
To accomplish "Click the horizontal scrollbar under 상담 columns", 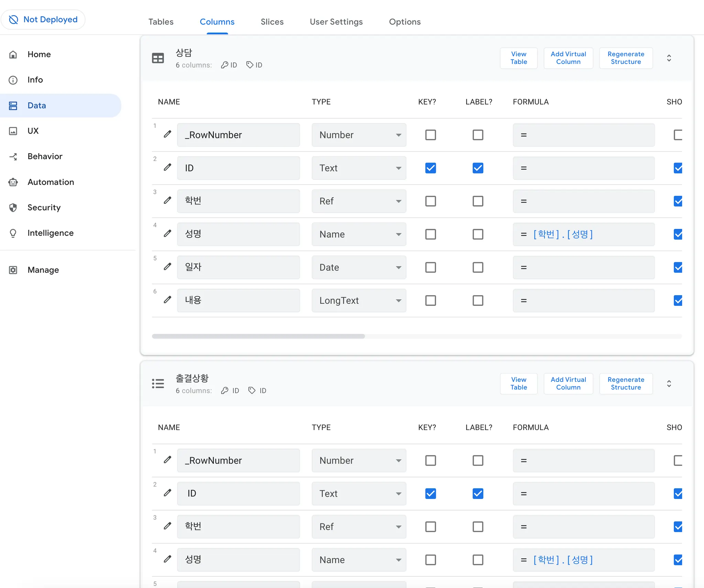I will [258, 336].
